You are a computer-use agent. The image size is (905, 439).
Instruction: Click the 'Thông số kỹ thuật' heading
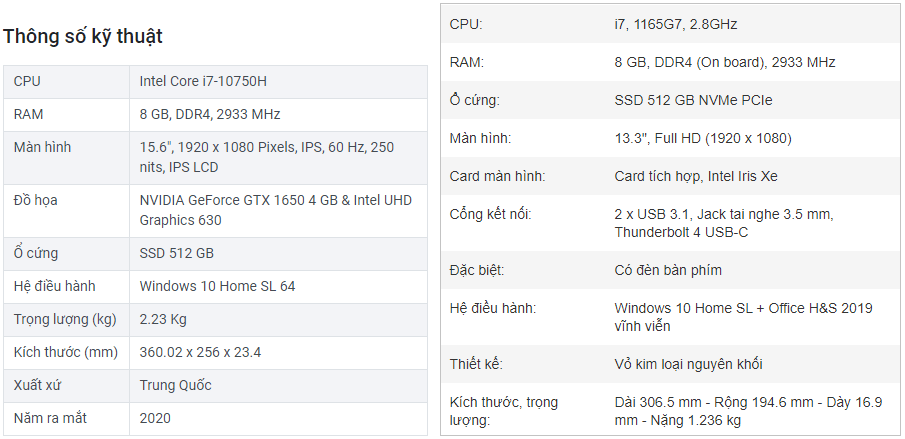pyautogui.click(x=83, y=36)
